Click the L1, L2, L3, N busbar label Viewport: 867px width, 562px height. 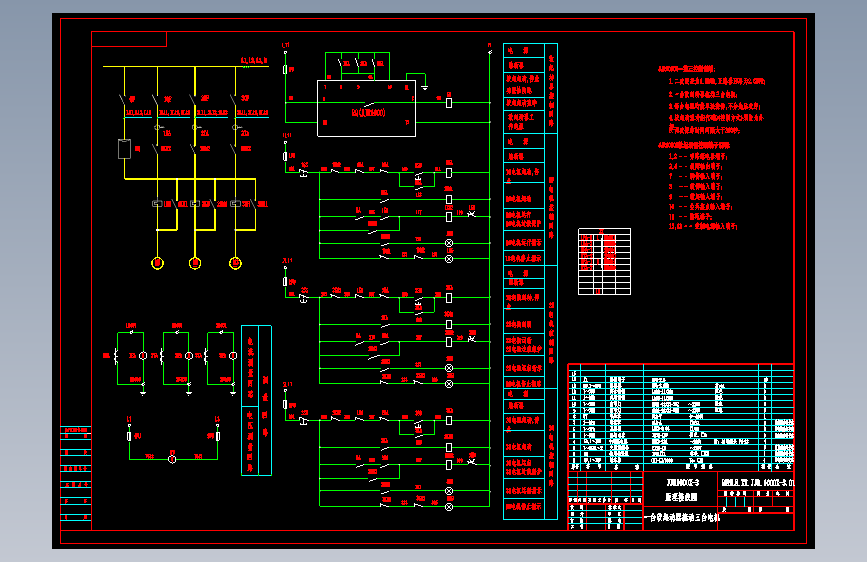(254, 60)
